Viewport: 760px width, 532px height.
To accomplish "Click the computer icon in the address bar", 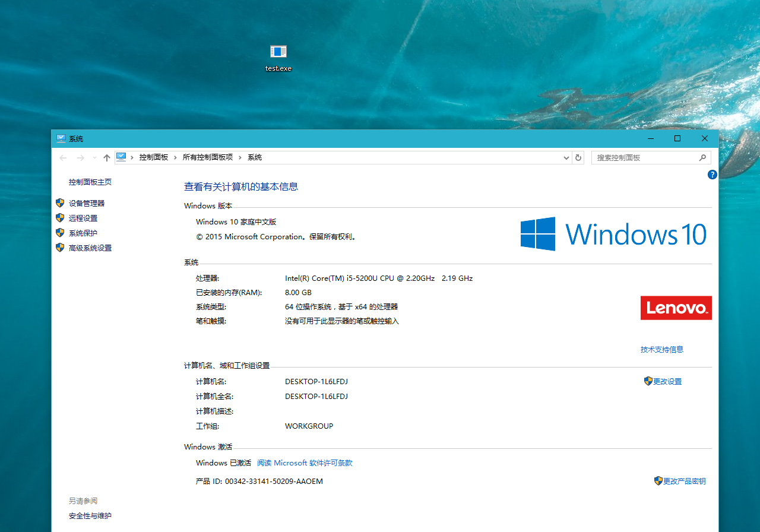I will [x=122, y=157].
